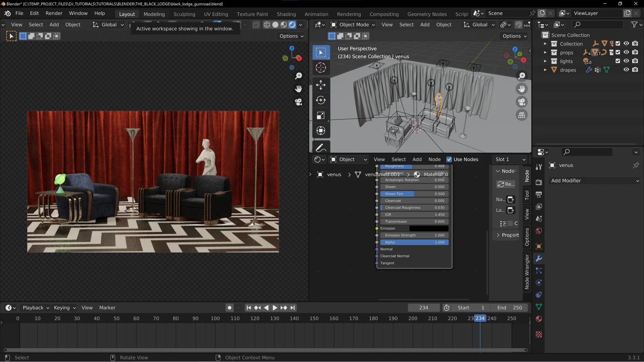Click the Emission color swatch in the node
Image resolution: width=644 pixels, height=362 pixels.
coord(429,228)
